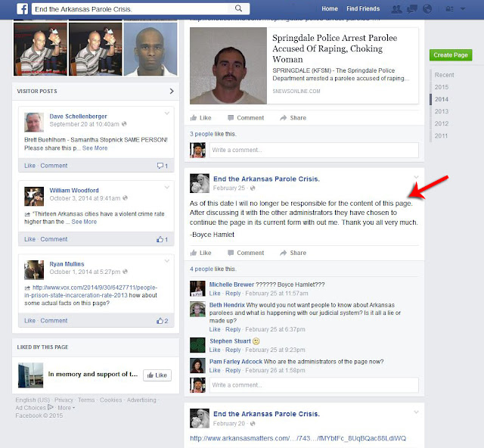Jump to Recent in timeline navigator

[444, 75]
